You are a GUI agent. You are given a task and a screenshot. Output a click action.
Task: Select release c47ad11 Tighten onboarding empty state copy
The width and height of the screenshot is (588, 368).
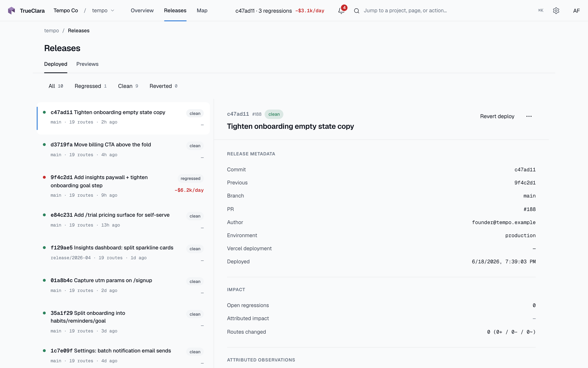point(124,118)
